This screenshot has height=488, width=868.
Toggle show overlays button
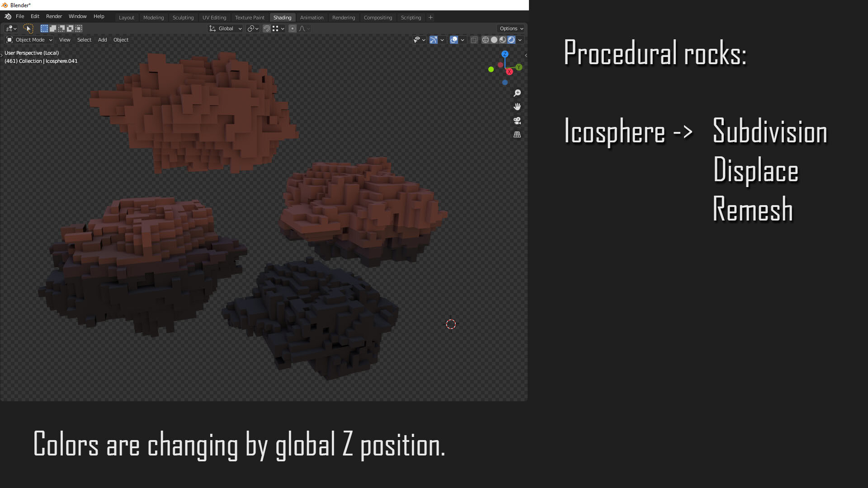454,40
